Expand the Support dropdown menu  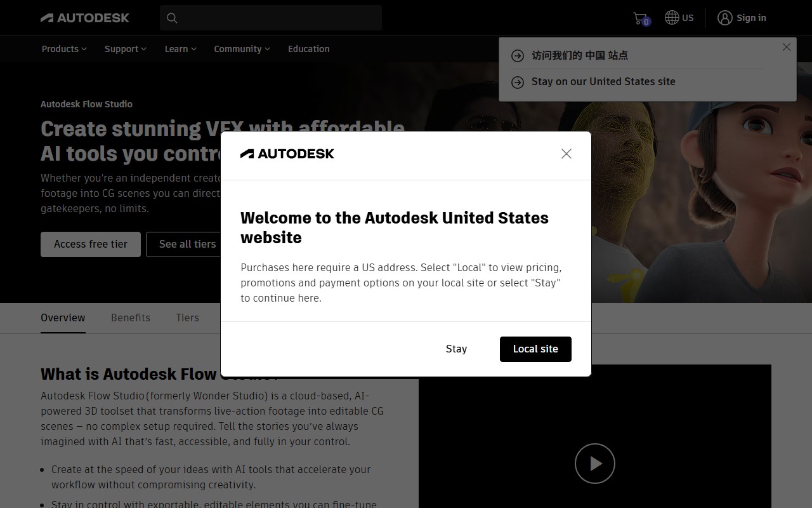click(x=125, y=49)
